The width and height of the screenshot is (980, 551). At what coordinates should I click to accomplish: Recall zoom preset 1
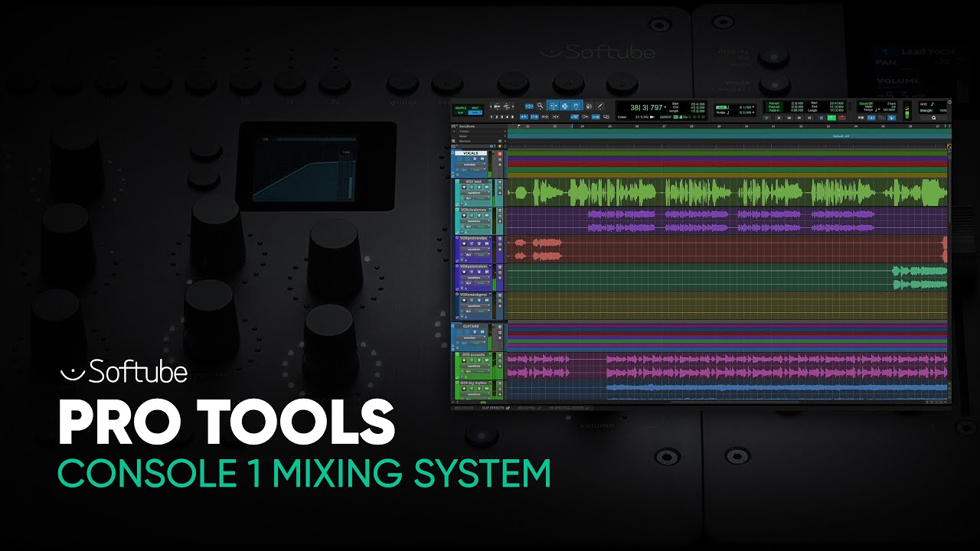[492, 117]
